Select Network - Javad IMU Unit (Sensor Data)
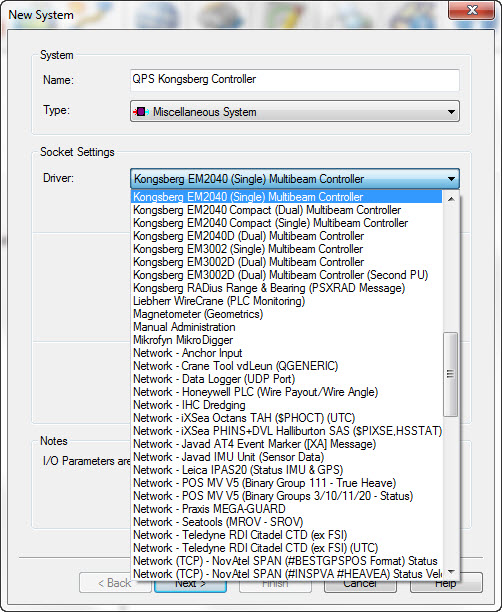Viewport: 502px width, 612px height. coord(287,457)
